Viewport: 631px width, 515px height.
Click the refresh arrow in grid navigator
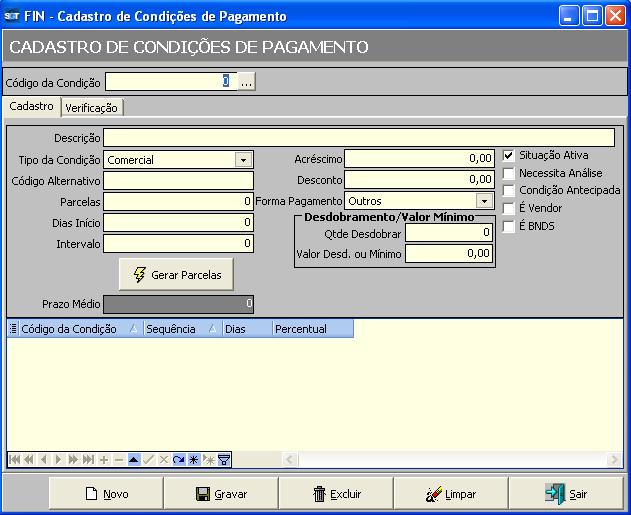tap(178, 459)
